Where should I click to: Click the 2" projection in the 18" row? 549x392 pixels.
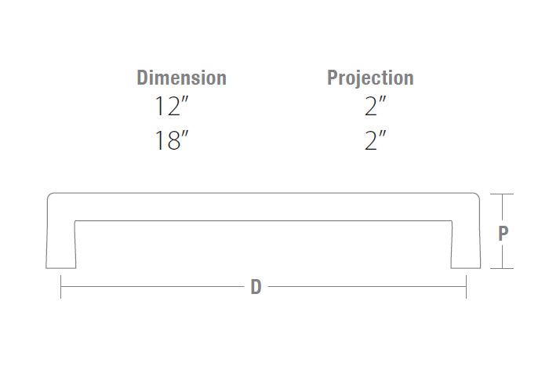point(376,141)
